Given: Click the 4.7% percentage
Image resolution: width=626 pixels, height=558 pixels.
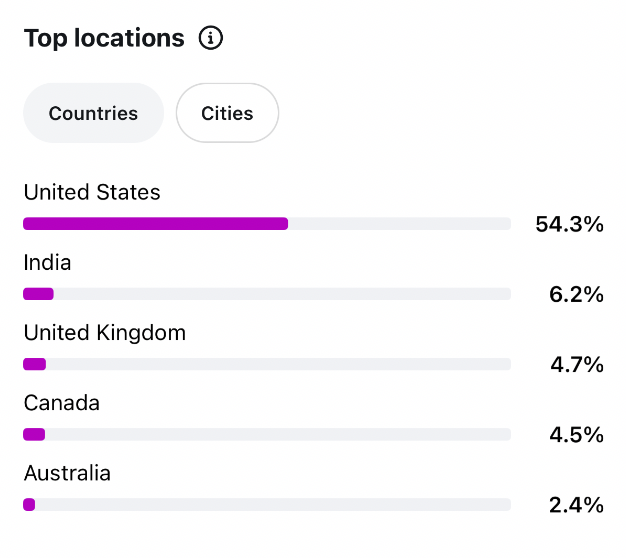Looking at the screenshot, I should [x=577, y=364].
